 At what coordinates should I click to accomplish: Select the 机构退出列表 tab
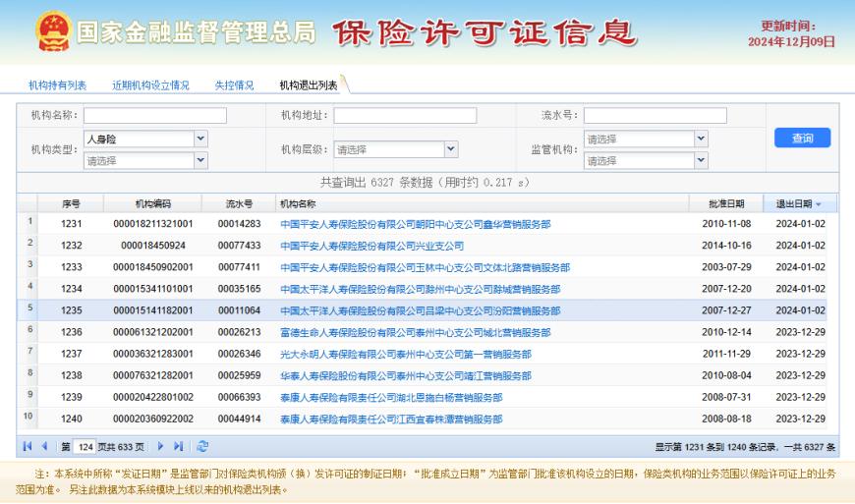309,85
